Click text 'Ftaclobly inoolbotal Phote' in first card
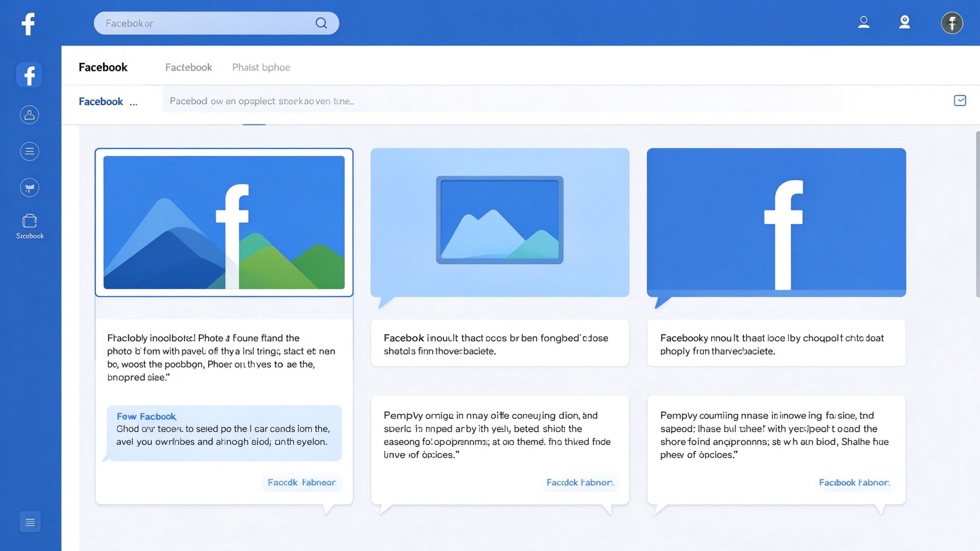This screenshot has height=551, width=980. pyautogui.click(x=169, y=338)
